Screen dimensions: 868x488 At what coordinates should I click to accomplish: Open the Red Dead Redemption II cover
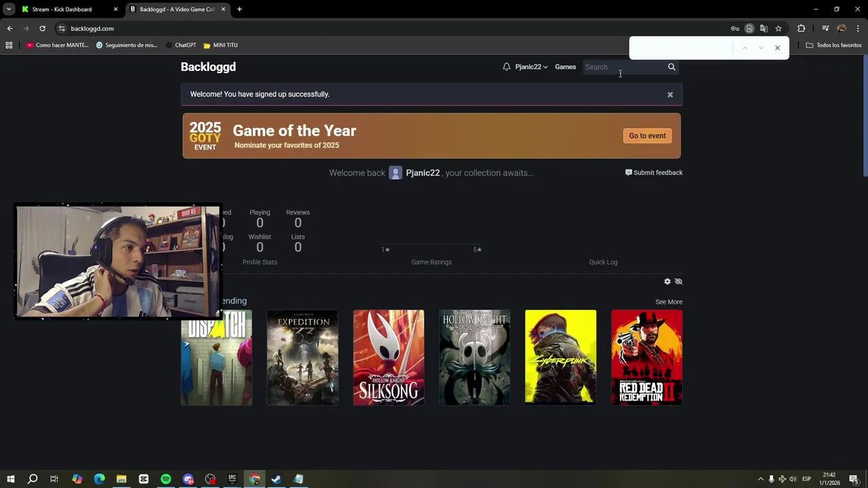647,358
